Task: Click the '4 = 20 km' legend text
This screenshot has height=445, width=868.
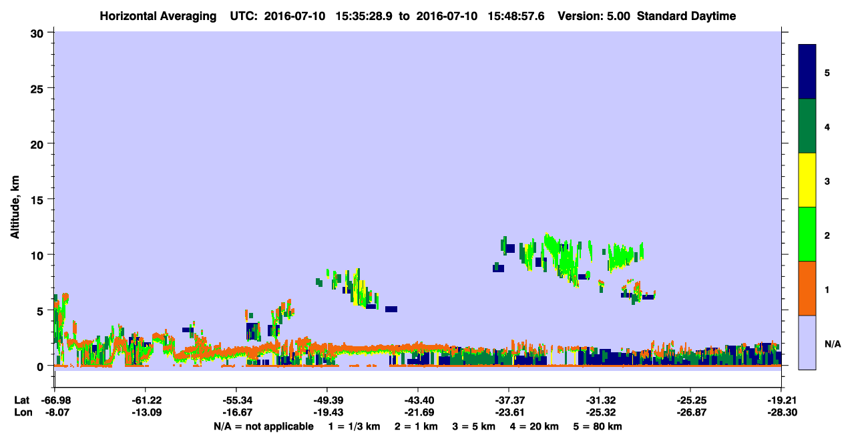Action: coord(536,426)
